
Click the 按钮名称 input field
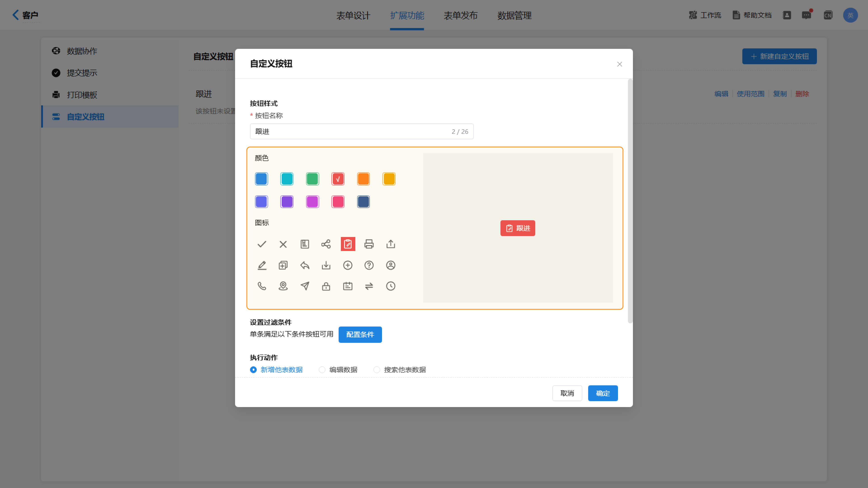click(x=350, y=131)
